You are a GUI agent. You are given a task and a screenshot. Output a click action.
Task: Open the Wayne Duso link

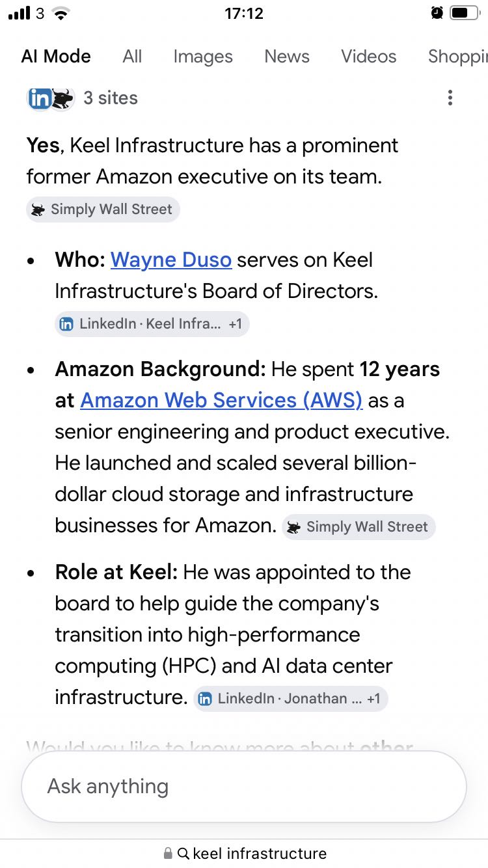click(171, 260)
